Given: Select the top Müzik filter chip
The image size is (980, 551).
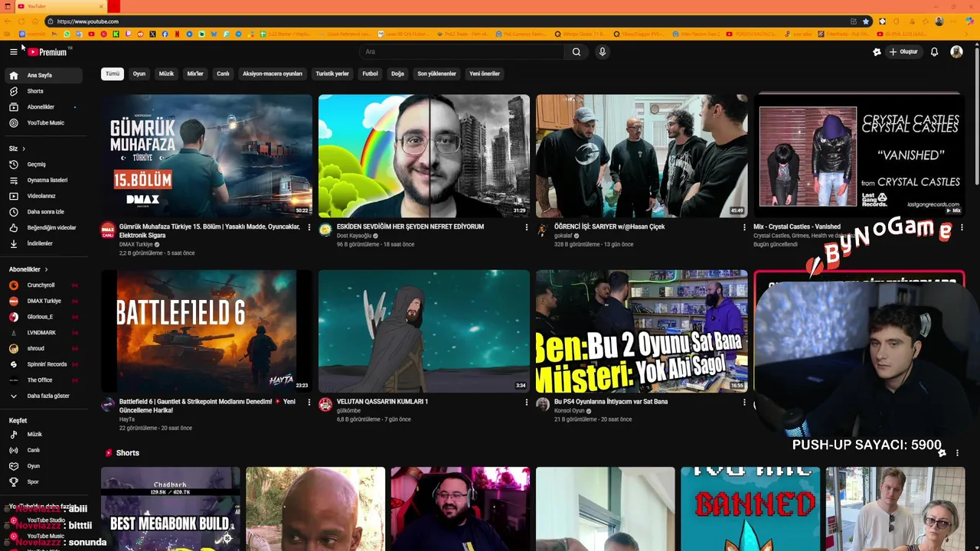Looking at the screenshot, I should point(166,74).
